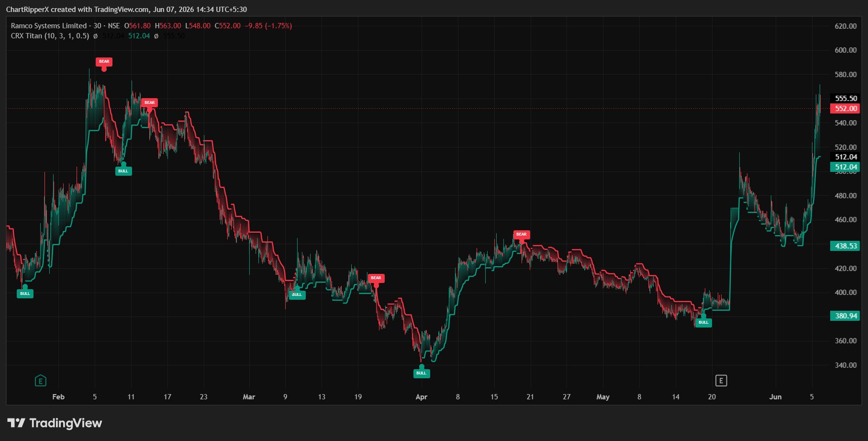Image resolution: width=868 pixels, height=441 pixels.
Task: Click the 27 date label on the time axis
Action: pos(567,397)
